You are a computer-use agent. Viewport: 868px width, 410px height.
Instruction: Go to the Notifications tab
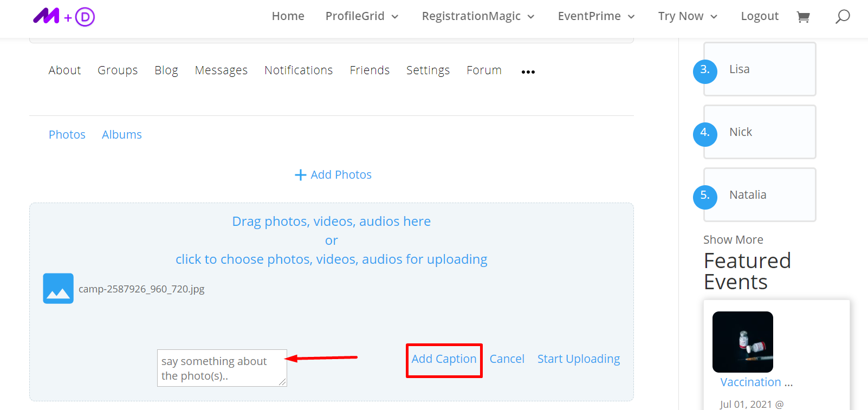[x=299, y=70]
